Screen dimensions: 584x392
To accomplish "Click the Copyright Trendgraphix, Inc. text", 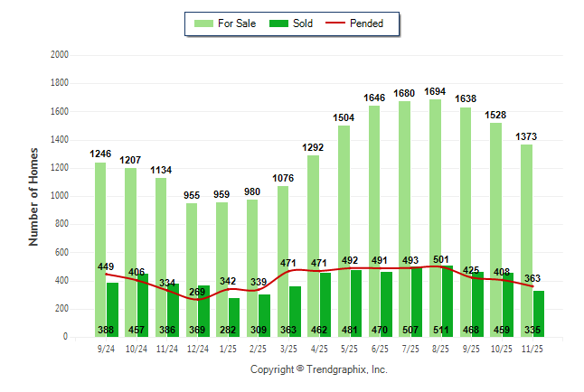I will tap(318, 370).
